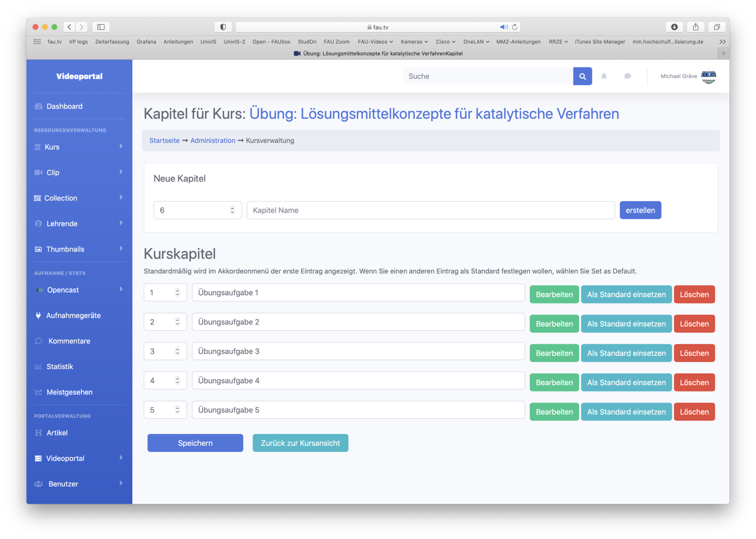Click the Michael Gräve profile avatar
The height and width of the screenshot is (539, 756).
pyautogui.click(x=708, y=76)
